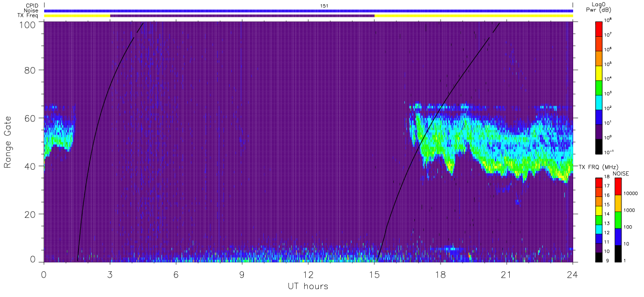The width and height of the screenshot is (644, 297).
Task: Click the 40 range gate tick label
Action: click(x=29, y=166)
